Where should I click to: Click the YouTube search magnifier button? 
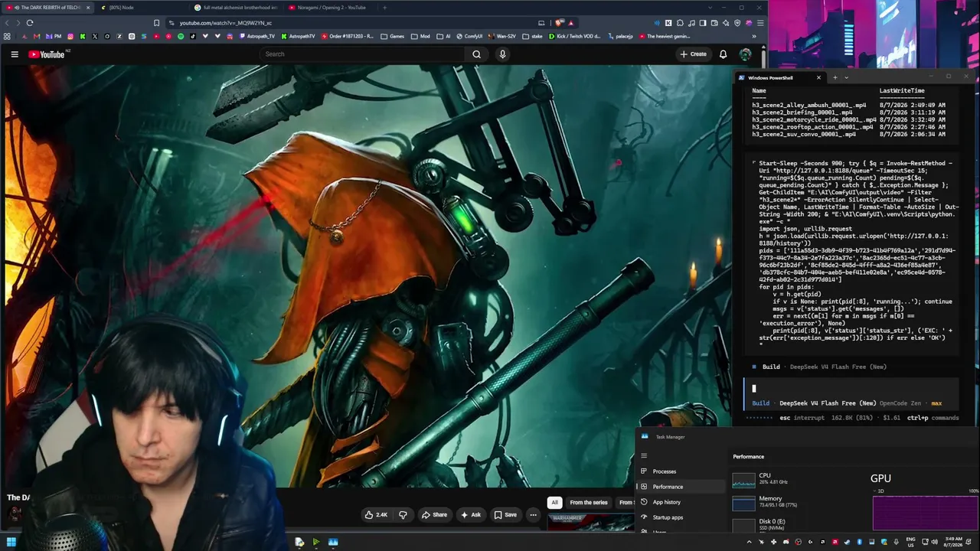[x=476, y=54]
